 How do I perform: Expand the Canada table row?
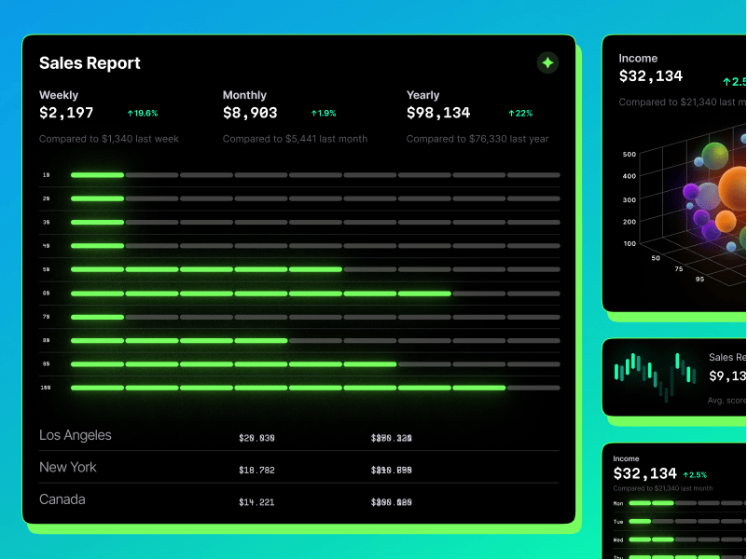pyautogui.click(x=62, y=499)
